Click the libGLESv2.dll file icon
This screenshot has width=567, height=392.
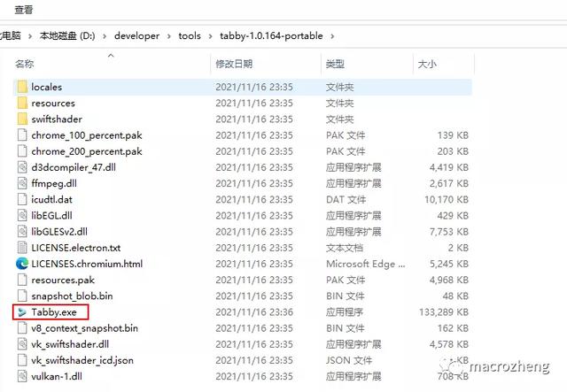pyautogui.click(x=22, y=232)
